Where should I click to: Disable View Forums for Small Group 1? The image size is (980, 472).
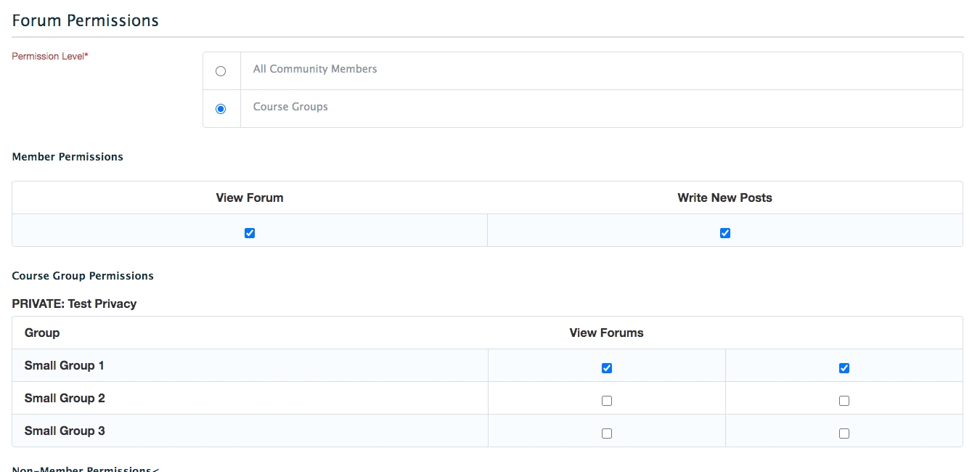[x=607, y=368]
